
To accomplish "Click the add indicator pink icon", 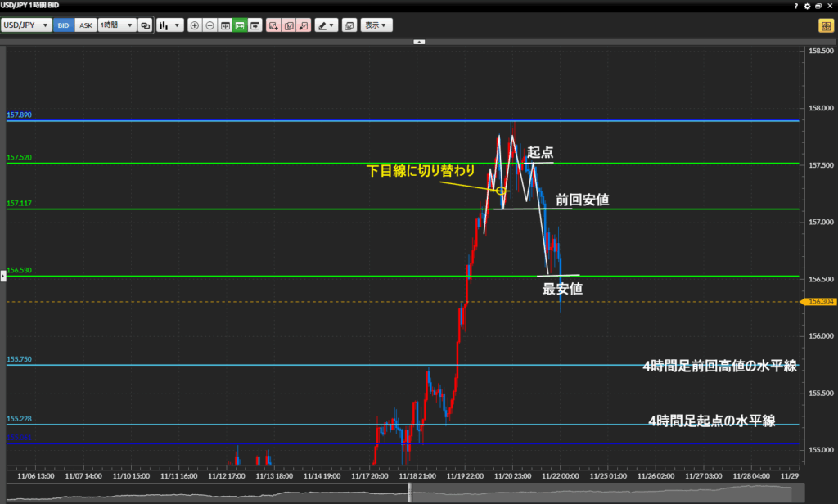I will (x=273, y=25).
